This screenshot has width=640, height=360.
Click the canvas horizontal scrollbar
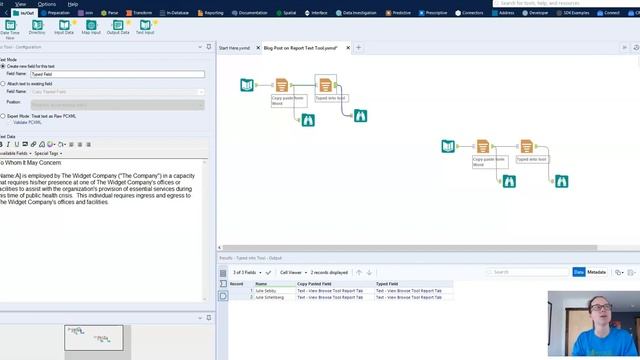tap(409, 248)
